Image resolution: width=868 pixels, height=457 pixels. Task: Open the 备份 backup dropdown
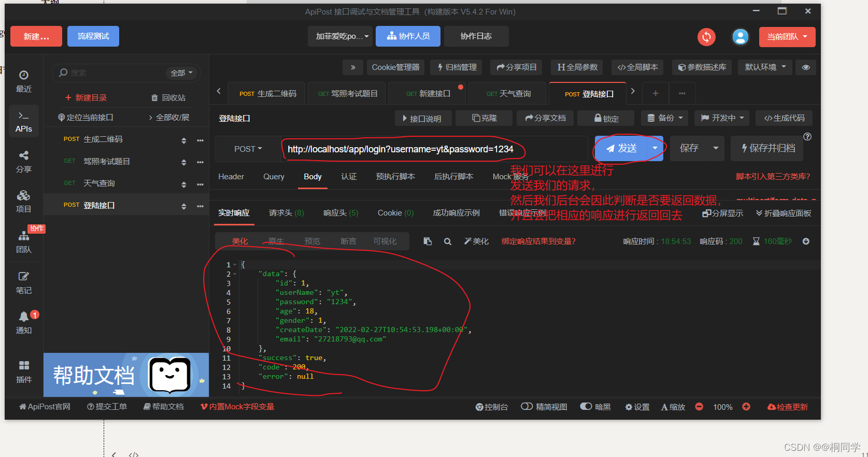(x=665, y=118)
